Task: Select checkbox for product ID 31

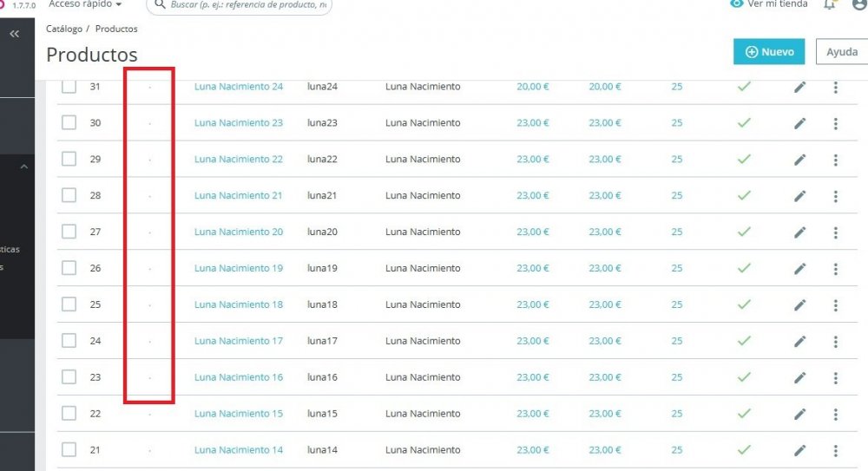Action: click(x=69, y=87)
